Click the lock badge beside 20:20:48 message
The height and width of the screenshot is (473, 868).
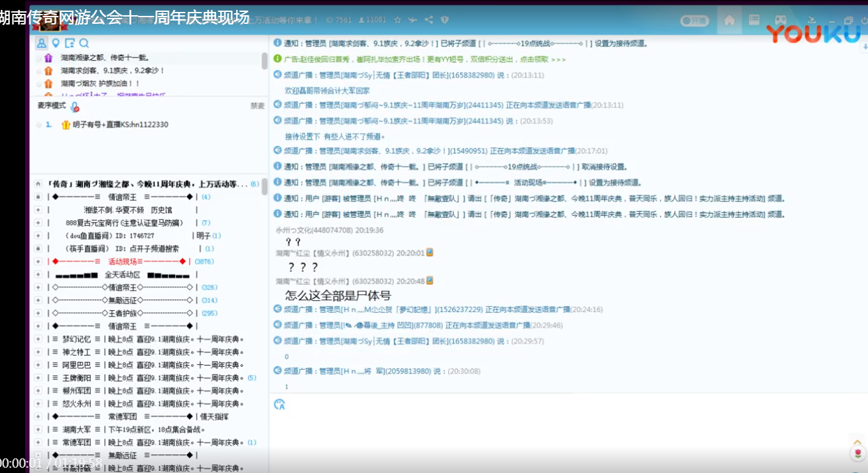pos(430,281)
